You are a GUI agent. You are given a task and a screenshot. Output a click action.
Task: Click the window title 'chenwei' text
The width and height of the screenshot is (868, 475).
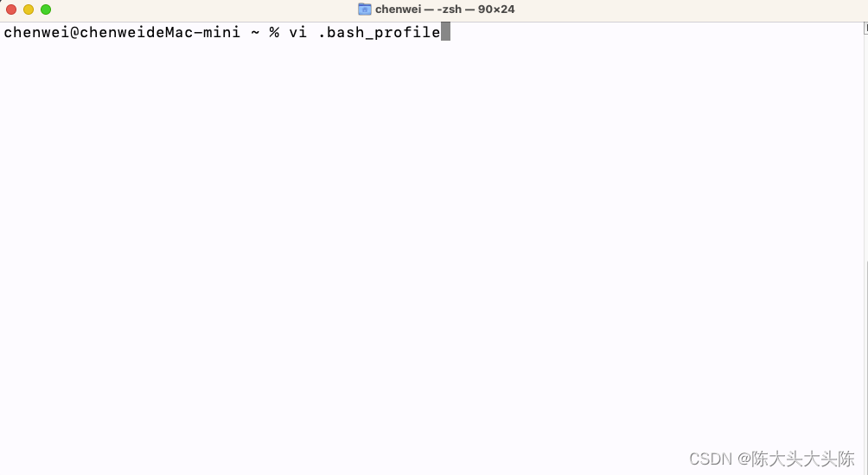pyautogui.click(x=398, y=10)
